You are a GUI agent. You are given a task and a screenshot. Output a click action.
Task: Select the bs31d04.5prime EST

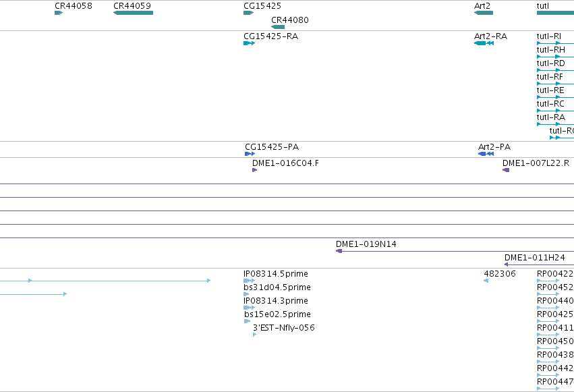pos(246,294)
